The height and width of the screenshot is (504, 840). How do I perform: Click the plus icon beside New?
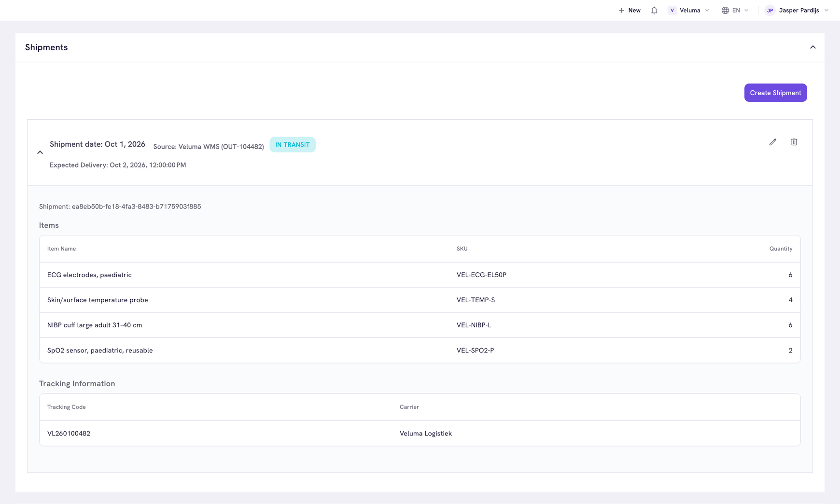click(621, 10)
